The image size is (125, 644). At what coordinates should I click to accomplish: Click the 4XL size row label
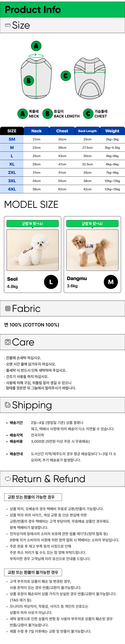(x=12, y=189)
